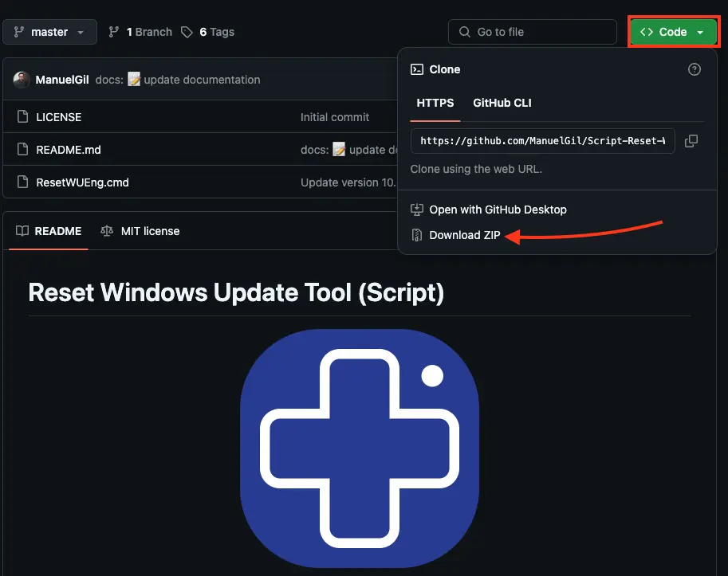Image resolution: width=728 pixels, height=576 pixels.
Task: Click the ResetWUEng.cmd file icon
Action: pyautogui.click(x=22, y=182)
